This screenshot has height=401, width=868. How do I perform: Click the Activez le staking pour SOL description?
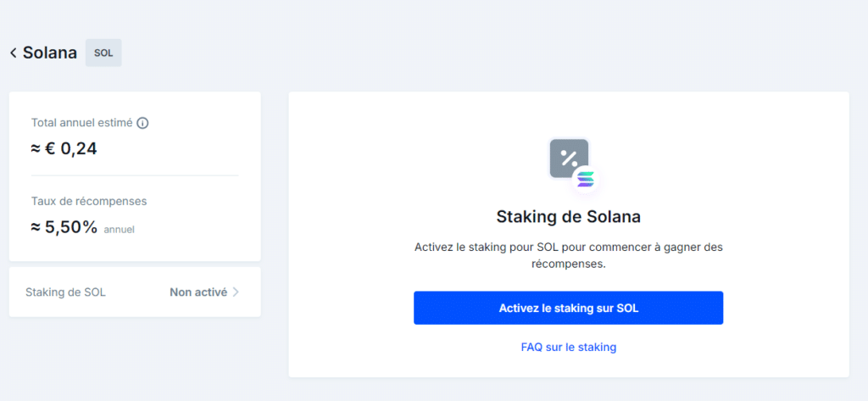(569, 255)
